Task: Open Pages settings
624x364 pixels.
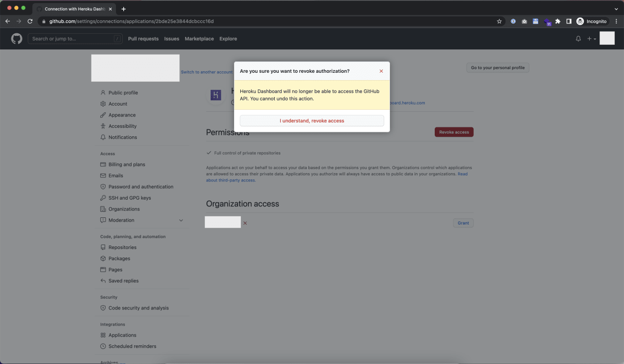Action: (x=115, y=270)
